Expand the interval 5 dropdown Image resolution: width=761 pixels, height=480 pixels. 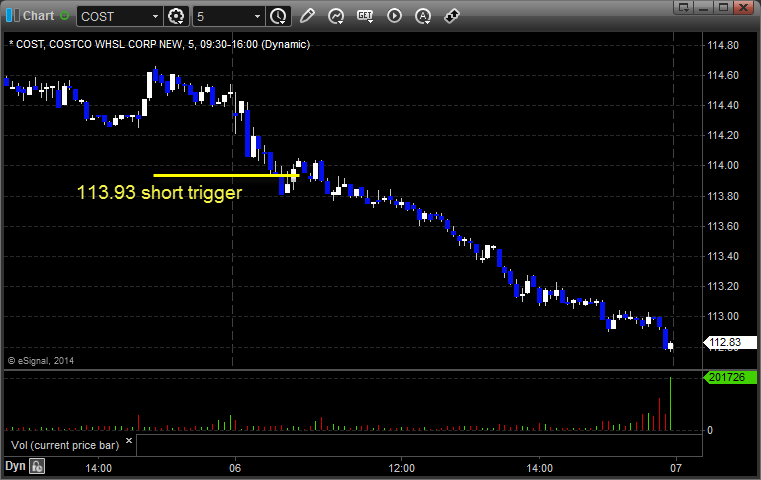(x=257, y=17)
